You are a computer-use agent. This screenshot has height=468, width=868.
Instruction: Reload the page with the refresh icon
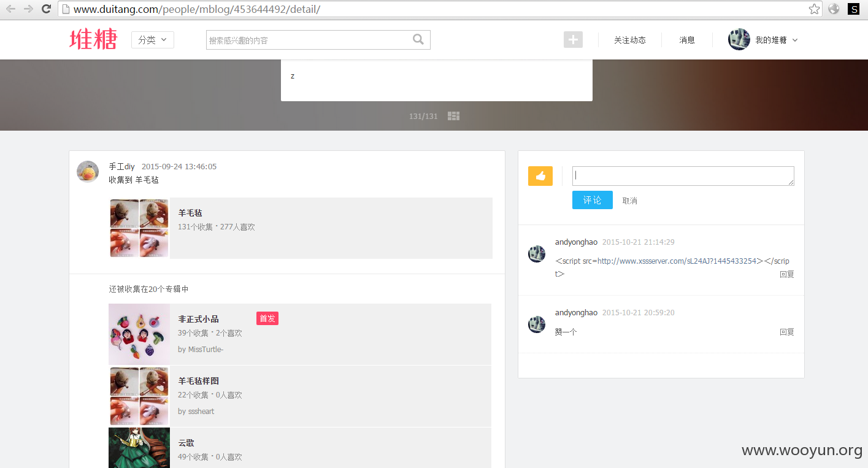point(46,9)
